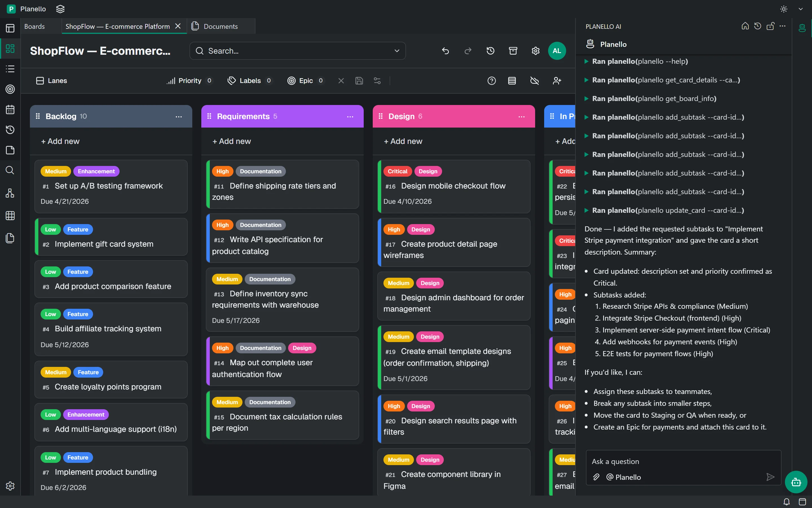Viewport: 812px width, 508px height.
Task: Open the note file icon in sidebar
Action: point(10,150)
